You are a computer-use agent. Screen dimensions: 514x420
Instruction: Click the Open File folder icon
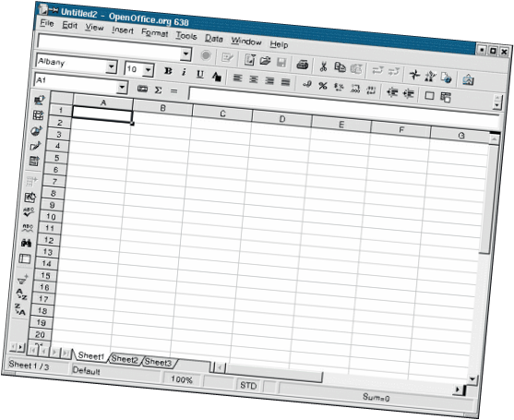pyautogui.click(x=265, y=61)
